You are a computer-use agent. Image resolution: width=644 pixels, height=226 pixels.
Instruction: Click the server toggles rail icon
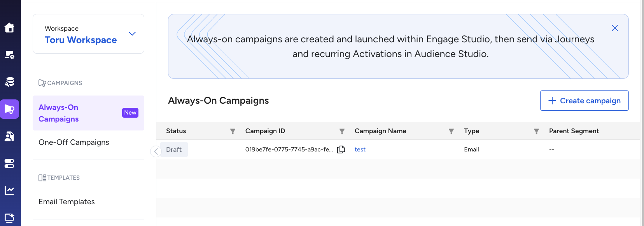pyautogui.click(x=9, y=163)
